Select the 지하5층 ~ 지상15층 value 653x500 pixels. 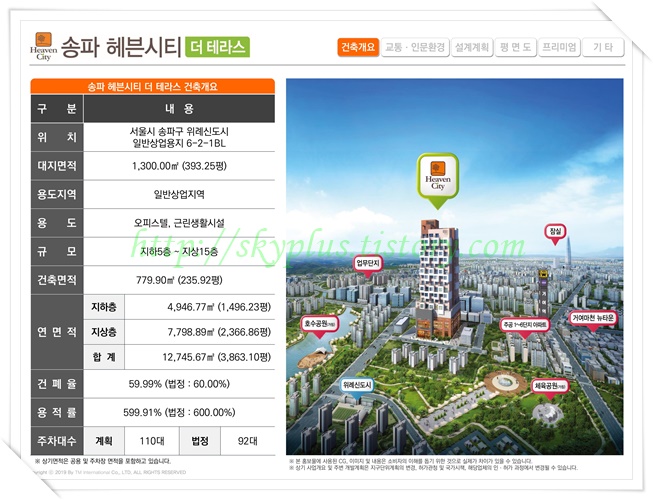click(179, 251)
